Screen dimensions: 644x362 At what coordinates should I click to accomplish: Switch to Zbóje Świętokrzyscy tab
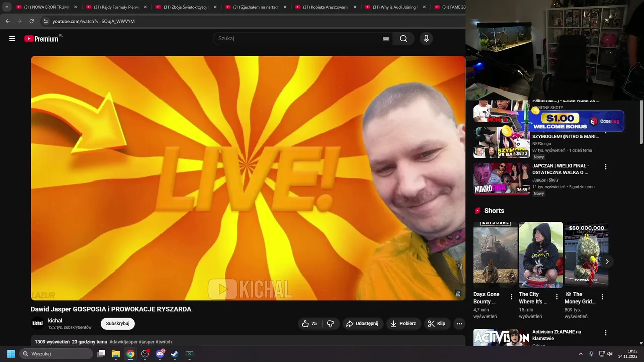pyautogui.click(x=186, y=7)
